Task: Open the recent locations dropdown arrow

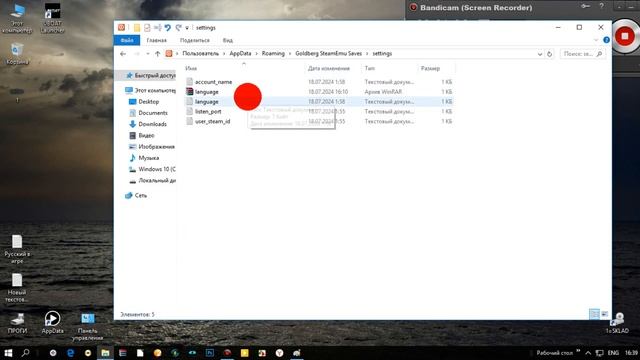Action: tap(147, 54)
